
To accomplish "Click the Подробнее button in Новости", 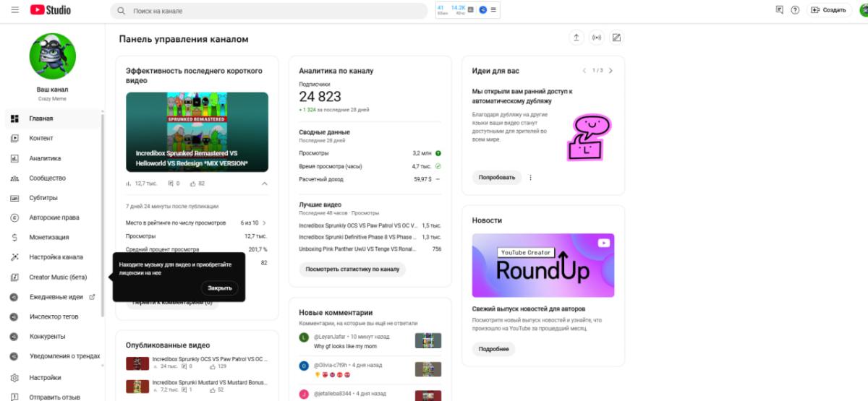I will (493, 349).
